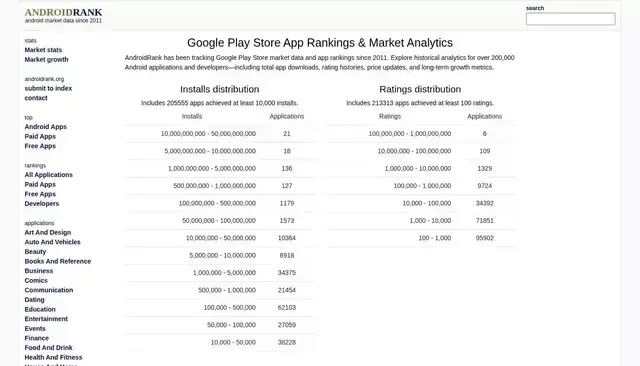Click 100,000,000 - 1,000,000,000 ratings range
The image size is (640, 366).
tap(410, 134)
